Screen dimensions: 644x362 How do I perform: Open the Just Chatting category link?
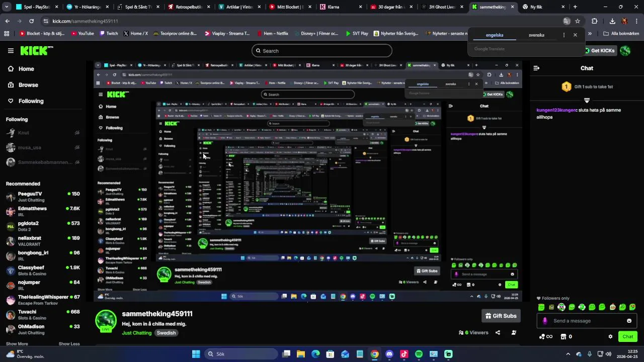136,333
